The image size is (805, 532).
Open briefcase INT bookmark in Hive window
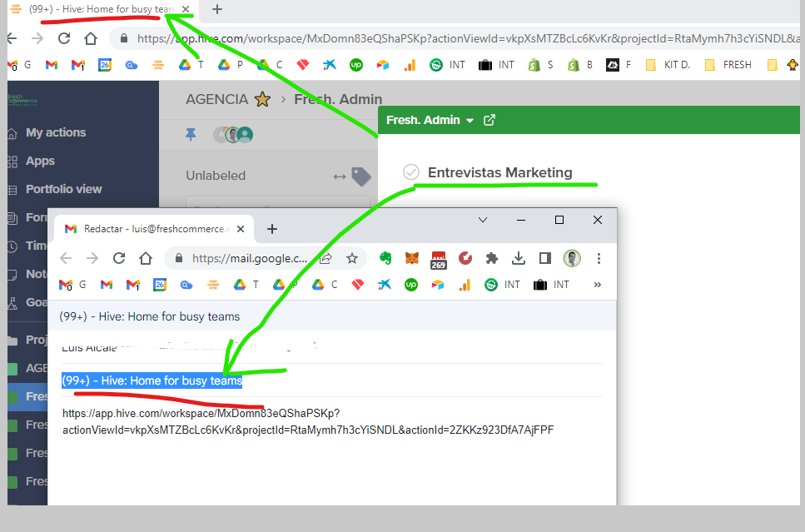496,65
